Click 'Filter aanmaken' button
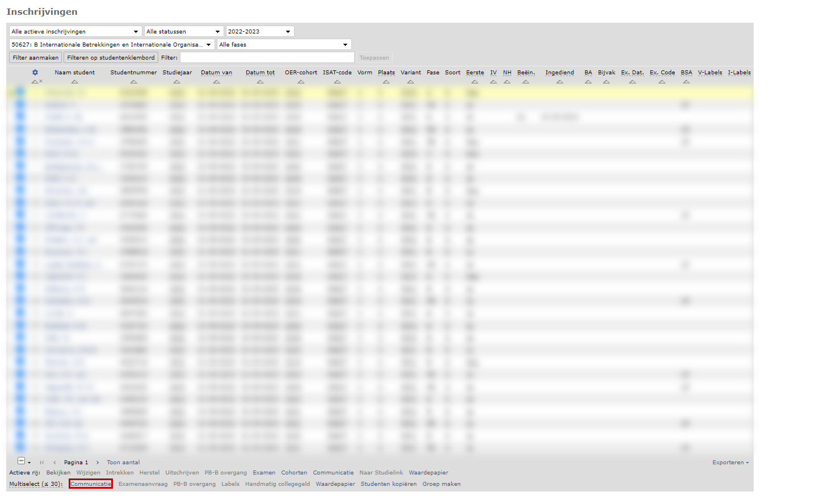The width and height of the screenshot is (828, 504). coord(36,58)
